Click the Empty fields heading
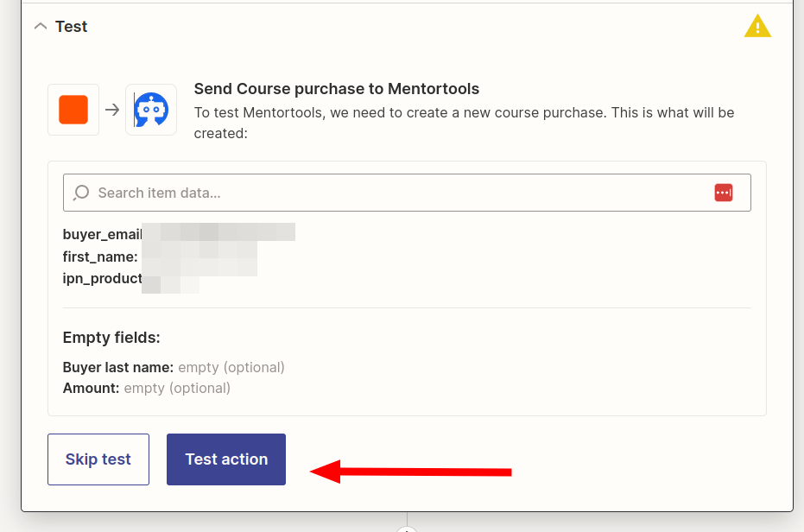 click(x=111, y=338)
